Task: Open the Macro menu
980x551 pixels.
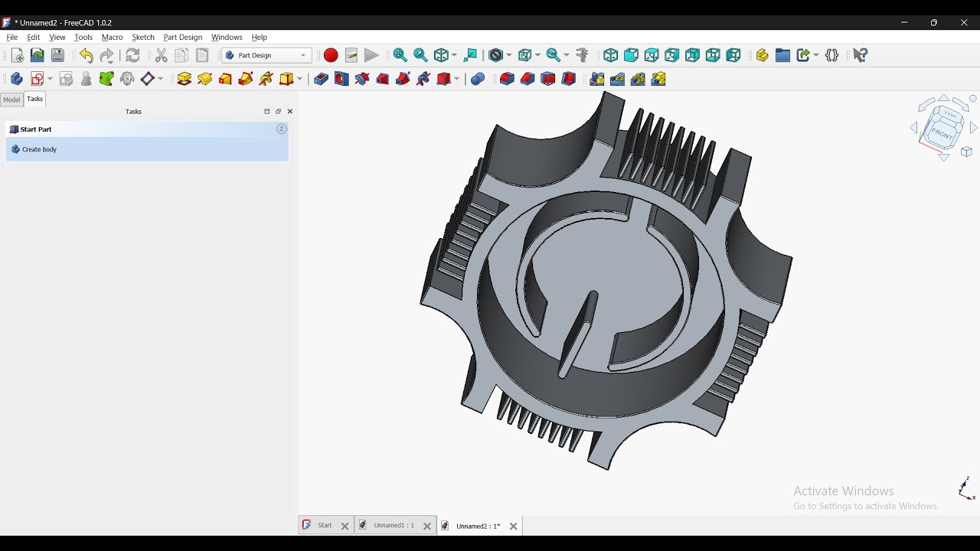Action: coord(113,37)
